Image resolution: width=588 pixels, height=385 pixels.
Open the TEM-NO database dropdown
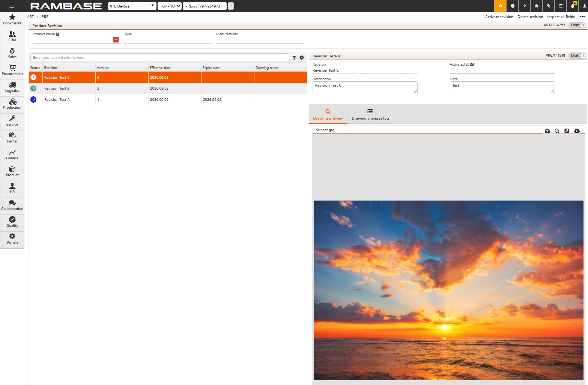click(x=170, y=6)
